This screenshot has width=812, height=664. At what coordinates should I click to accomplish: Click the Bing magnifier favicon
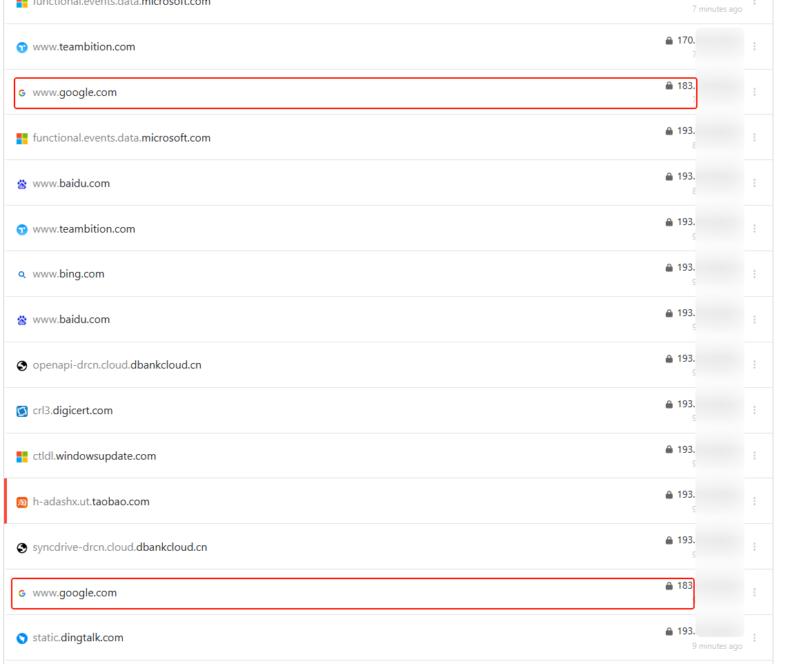(22, 274)
